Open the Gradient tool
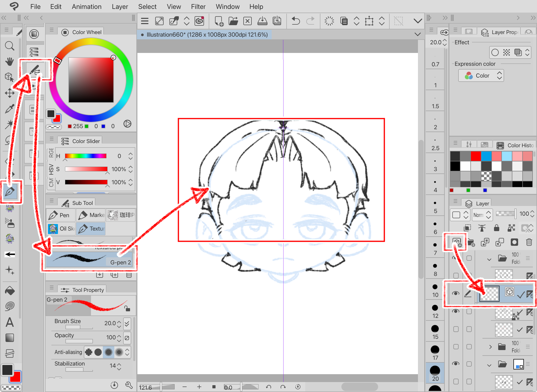The height and width of the screenshot is (392, 537). (10, 338)
